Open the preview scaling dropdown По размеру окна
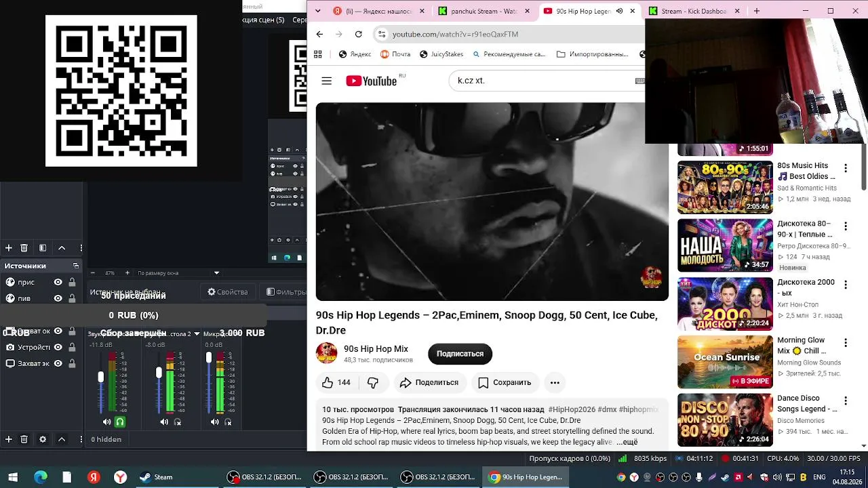This screenshot has width=868, height=488. point(178,273)
